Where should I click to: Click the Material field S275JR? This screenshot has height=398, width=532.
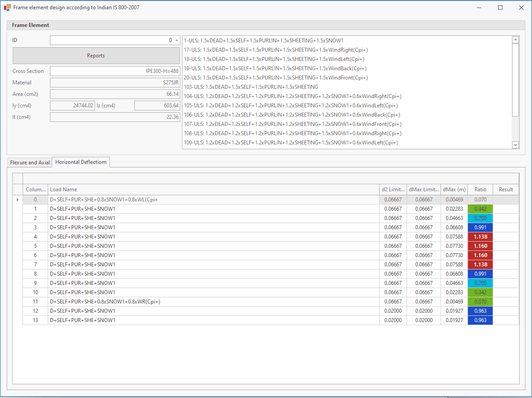coord(115,83)
